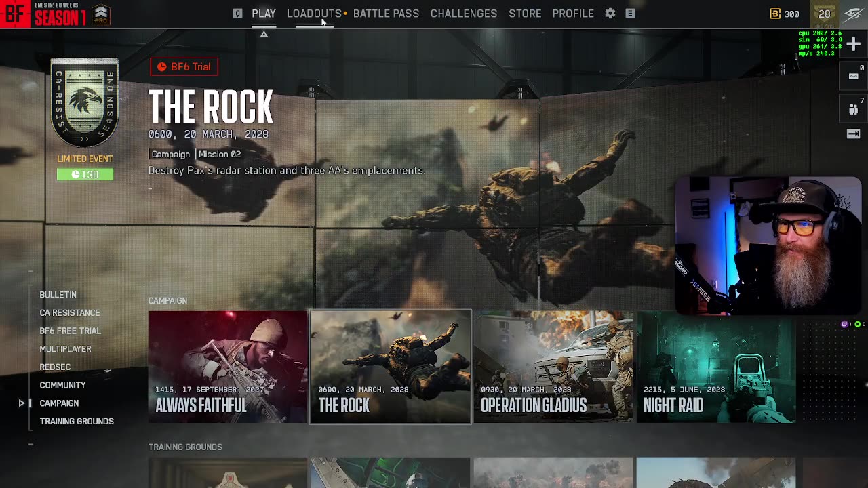Image resolution: width=868 pixels, height=488 pixels.
Task: Open the CHALLENGES tab
Action: (x=464, y=14)
